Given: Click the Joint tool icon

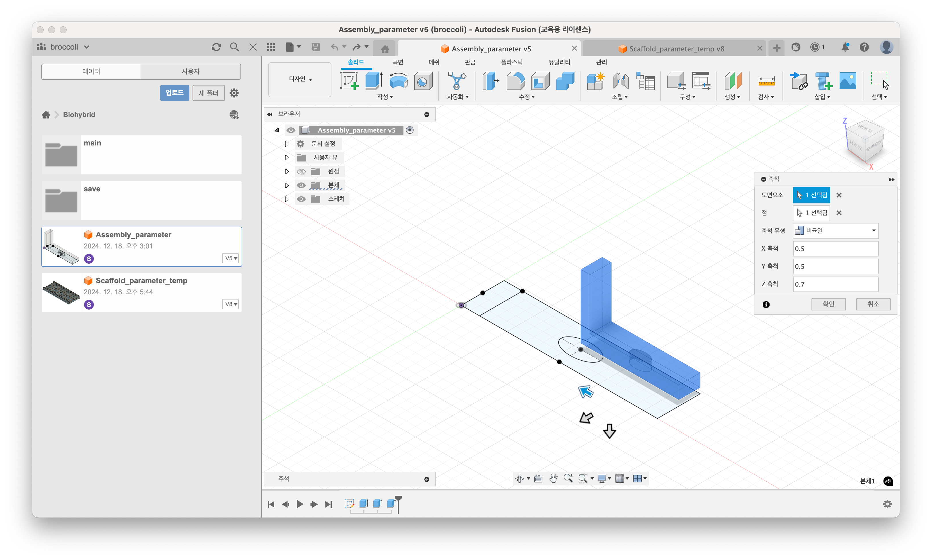Looking at the screenshot, I should click(621, 81).
